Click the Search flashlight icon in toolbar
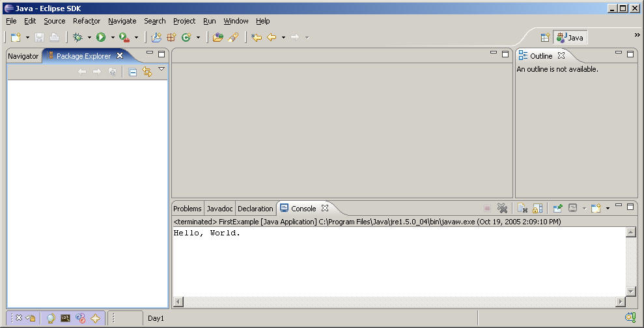Viewport: 644px width, 328px height. [x=233, y=37]
